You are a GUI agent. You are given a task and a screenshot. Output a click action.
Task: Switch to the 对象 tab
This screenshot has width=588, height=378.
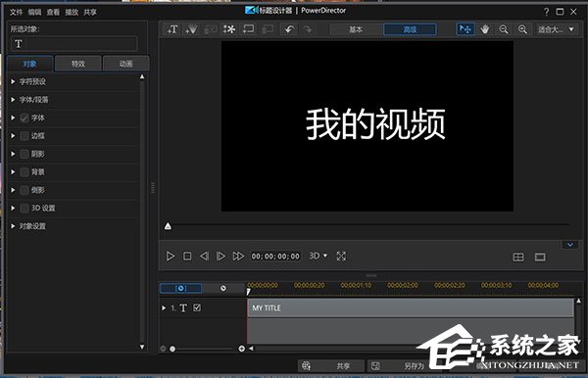pyautogui.click(x=30, y=64)
